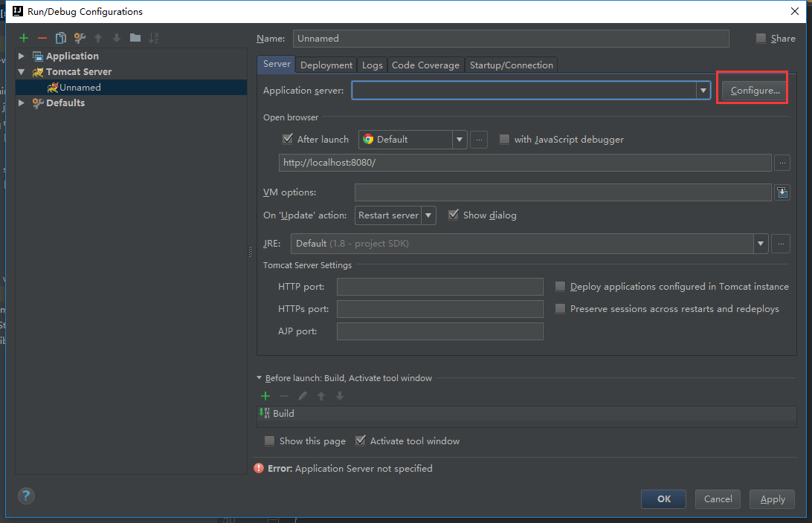This screenshot has width=812, height=523.
Task: Select the Build row in before-launch list
Action: point(526,413)
